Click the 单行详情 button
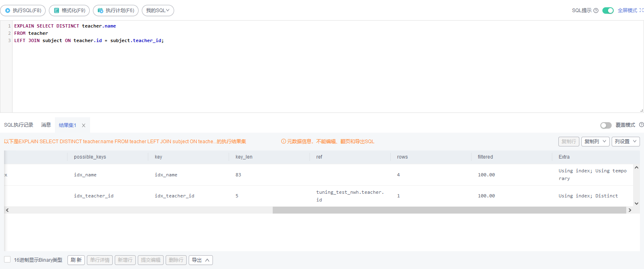 click(x=100, y=260)
